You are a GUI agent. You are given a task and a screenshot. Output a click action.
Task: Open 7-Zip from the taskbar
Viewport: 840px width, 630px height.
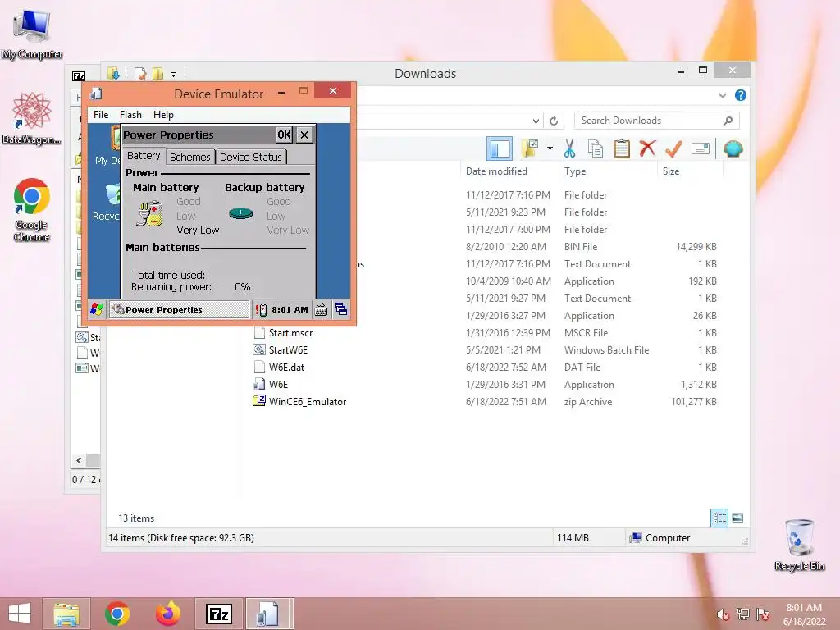[219, 614]
